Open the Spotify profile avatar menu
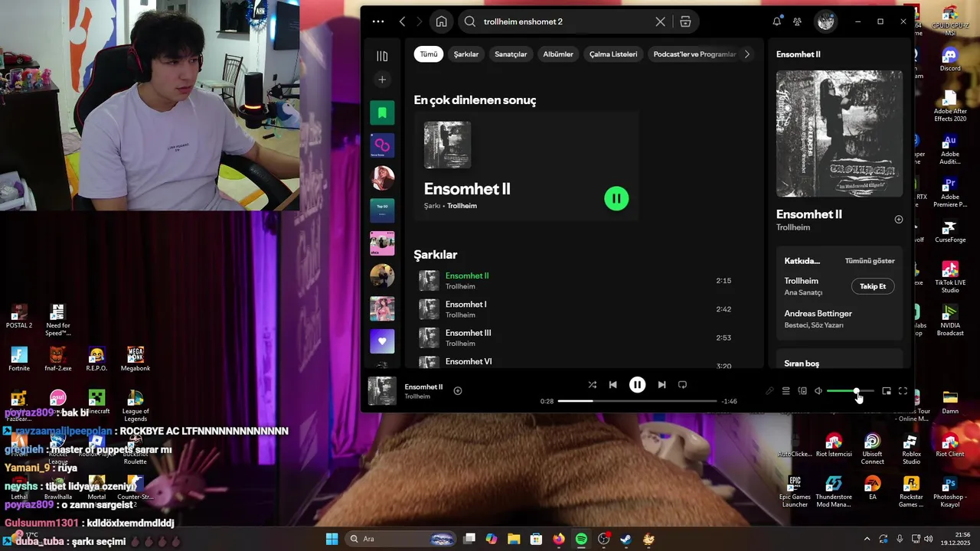The image size is (980, 551). pos(825,21)
